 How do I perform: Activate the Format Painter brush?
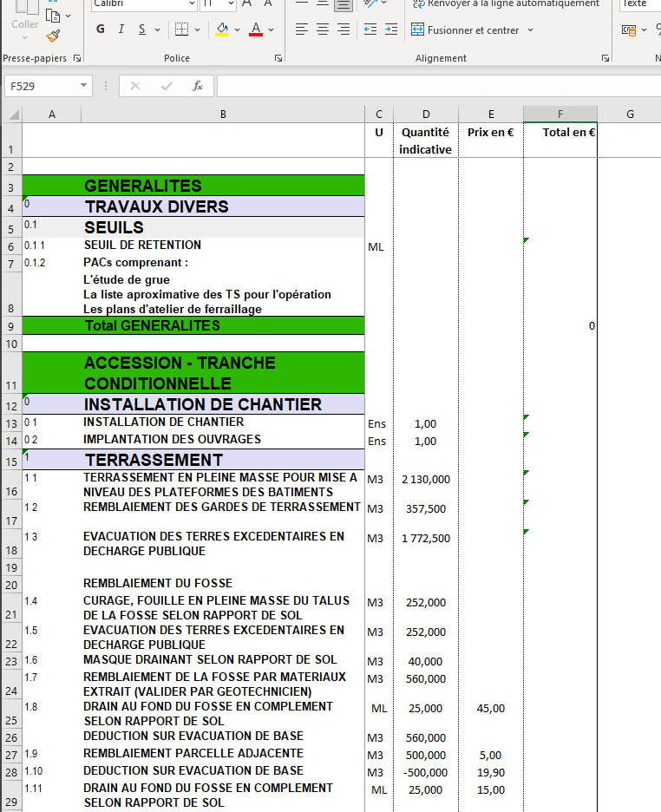[53, 36]
